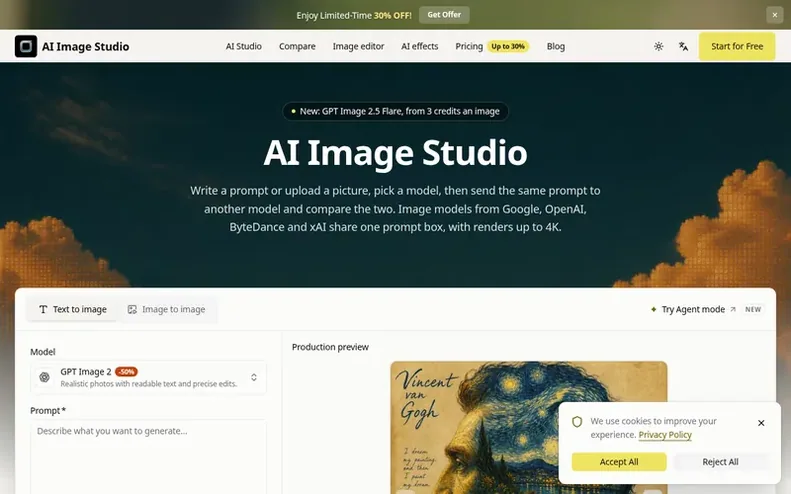Click the NEW badge beside Agent mode
This screenshot has width=791, height=494.
[x=753, y=309]
